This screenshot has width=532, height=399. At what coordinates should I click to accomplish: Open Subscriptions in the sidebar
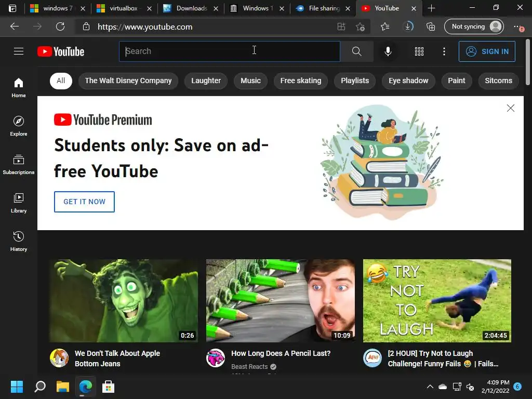[x=19, y=164]
